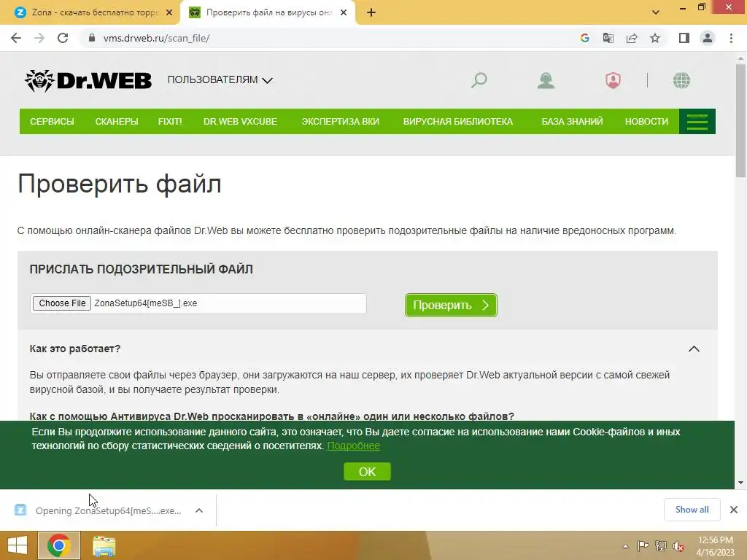The height and width of the screenshot is (560, 747).
Task: Click the Choose File button
Action: tap(62, 303)
